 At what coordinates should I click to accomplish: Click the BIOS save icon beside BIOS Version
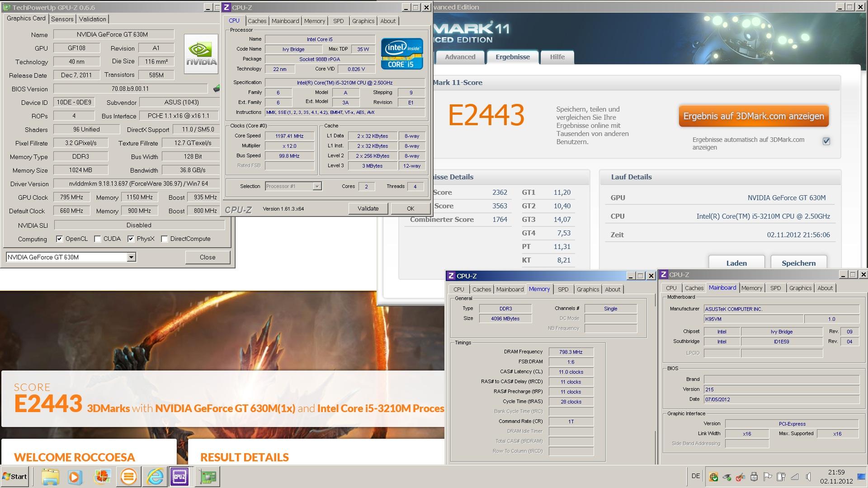[217, 89]
